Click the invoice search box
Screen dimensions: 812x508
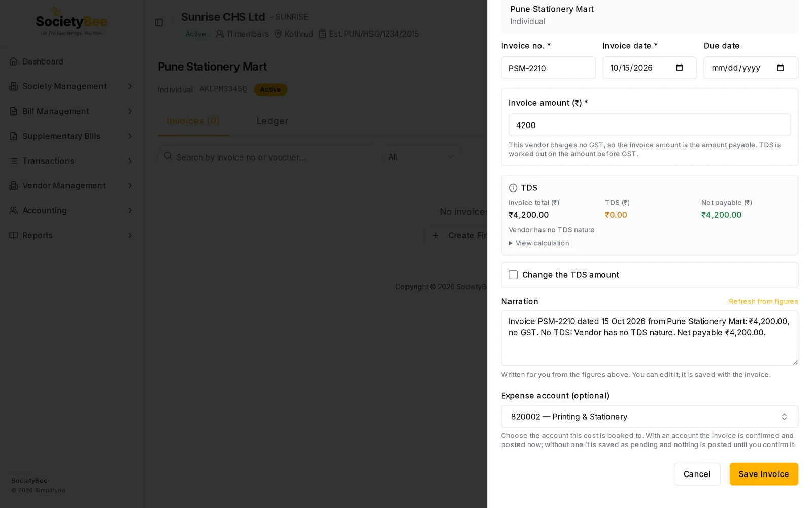pyautogui.click(x=266, y=157)
